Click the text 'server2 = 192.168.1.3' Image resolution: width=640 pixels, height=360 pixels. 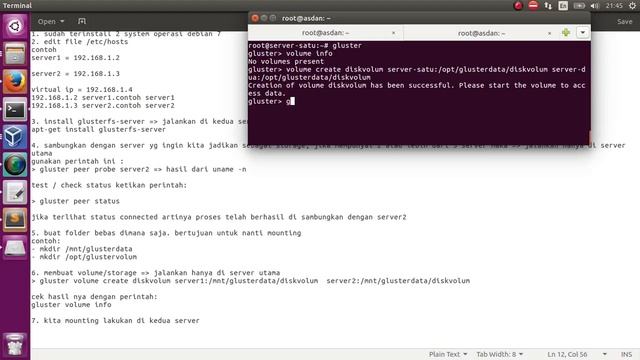[x=76, y=73]
